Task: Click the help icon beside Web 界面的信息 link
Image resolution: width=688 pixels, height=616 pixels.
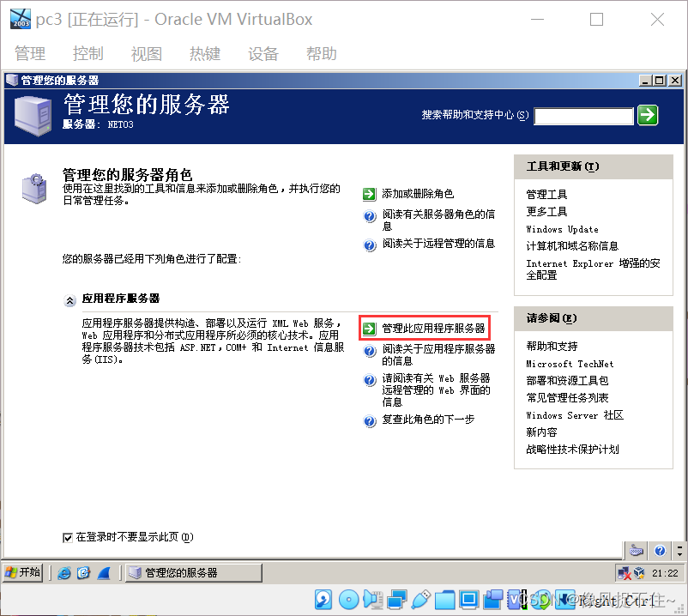Action: 370,380
